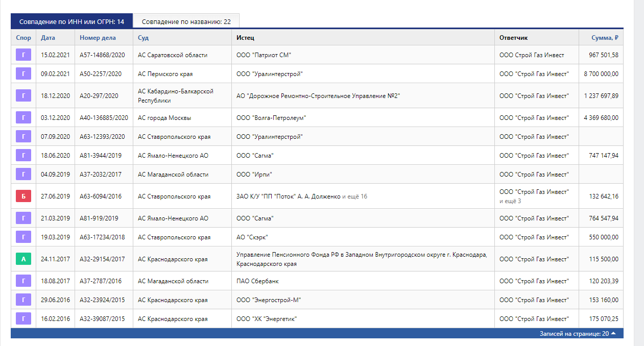Click the Г badge for case А57-14868/2020
644x346 pixels.
(23, 55)
